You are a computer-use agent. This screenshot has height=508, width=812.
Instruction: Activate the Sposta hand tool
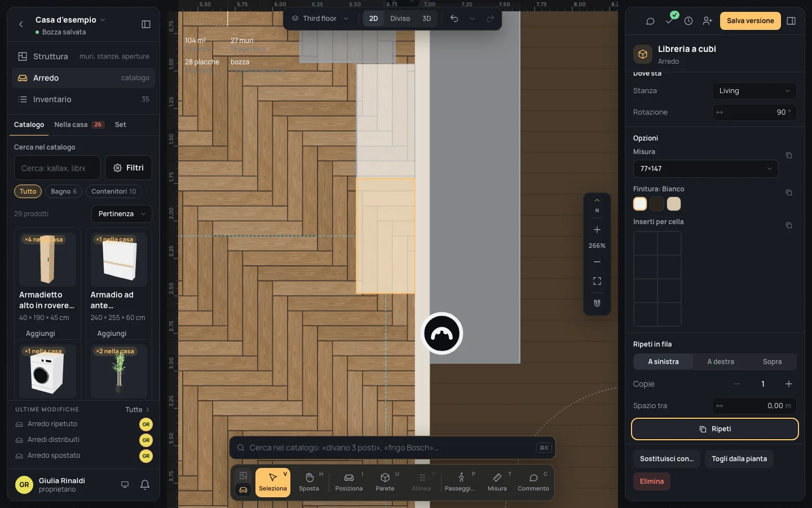coord(309,482)
